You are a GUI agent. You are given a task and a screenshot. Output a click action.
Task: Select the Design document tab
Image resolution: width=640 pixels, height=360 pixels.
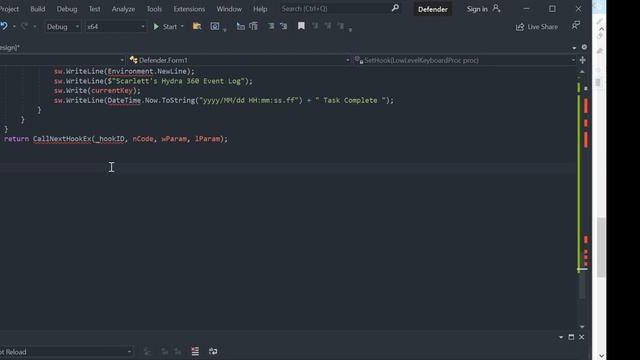click(10, 48)
